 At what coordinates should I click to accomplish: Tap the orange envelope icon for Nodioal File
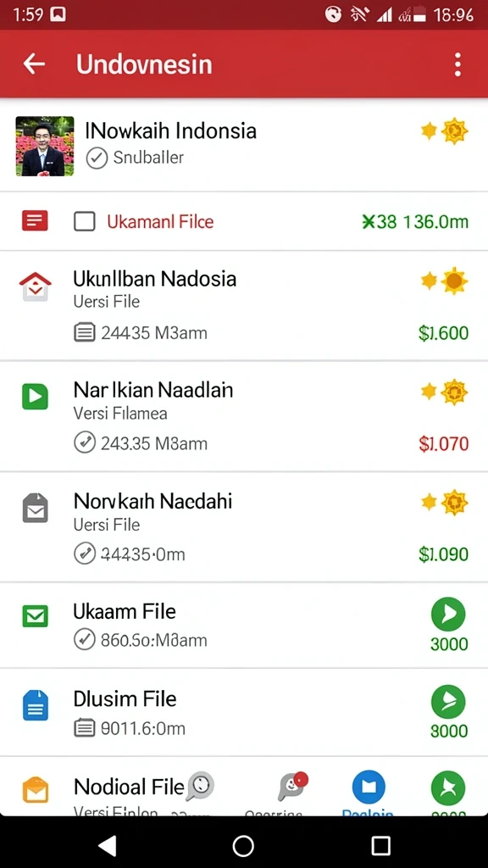pos(36,790)
